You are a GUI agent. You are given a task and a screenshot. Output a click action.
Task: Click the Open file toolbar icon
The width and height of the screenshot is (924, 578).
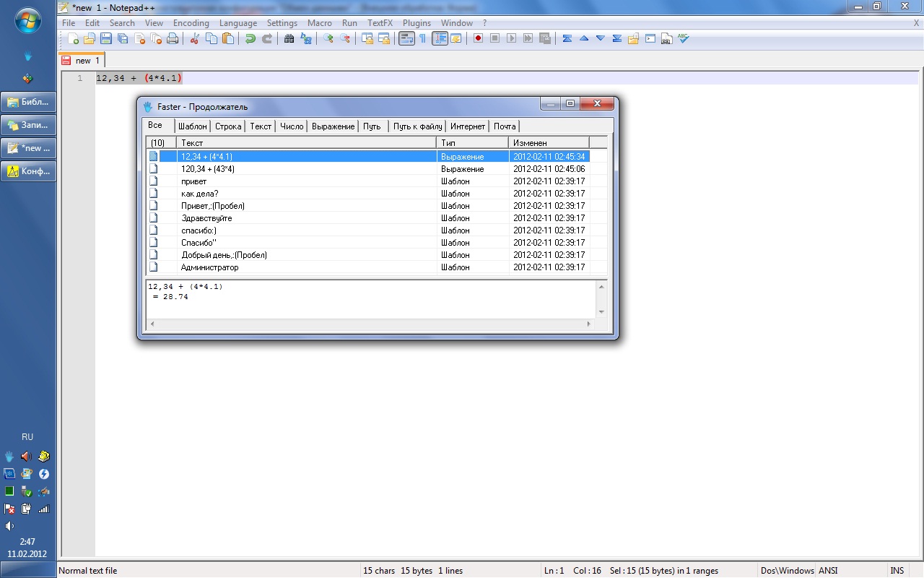point(90,38)
